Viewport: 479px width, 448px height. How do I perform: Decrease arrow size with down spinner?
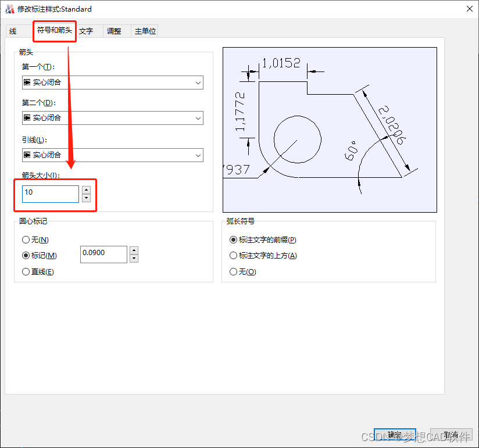[x=87, y=198]
